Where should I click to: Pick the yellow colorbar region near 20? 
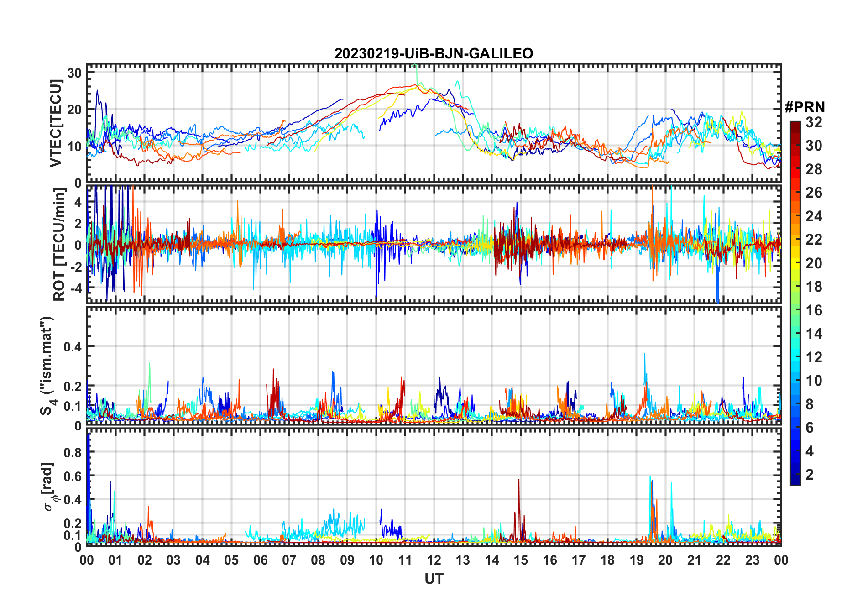coord(795,263)
